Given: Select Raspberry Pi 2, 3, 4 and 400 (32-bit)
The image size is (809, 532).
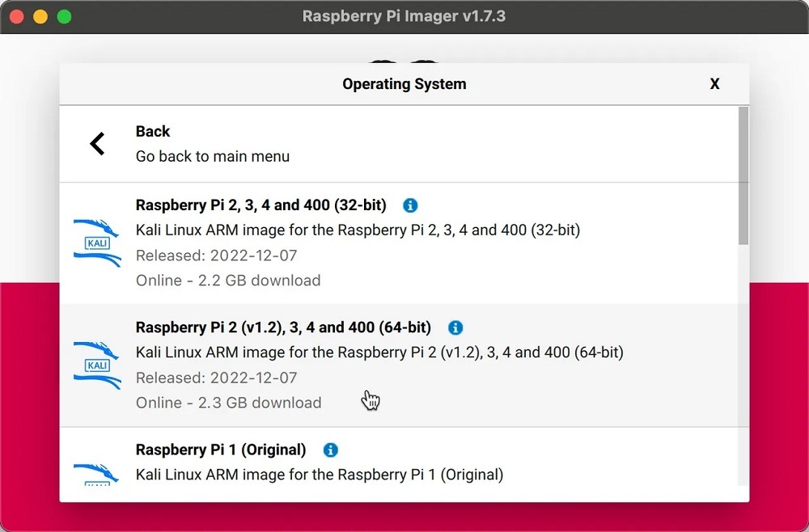Looking at the screenshot, I should [260, 205].
